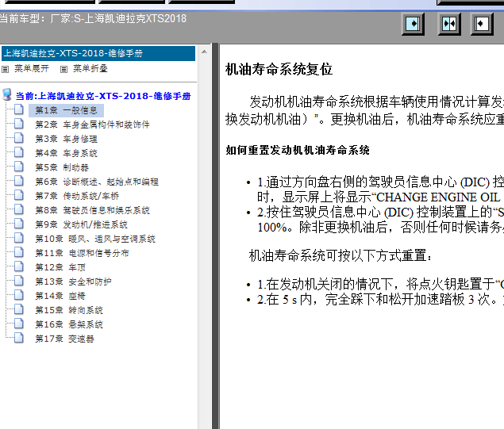Open chapter 第4章 车身系统
504x429 pixels.
[x=66, y=153]
